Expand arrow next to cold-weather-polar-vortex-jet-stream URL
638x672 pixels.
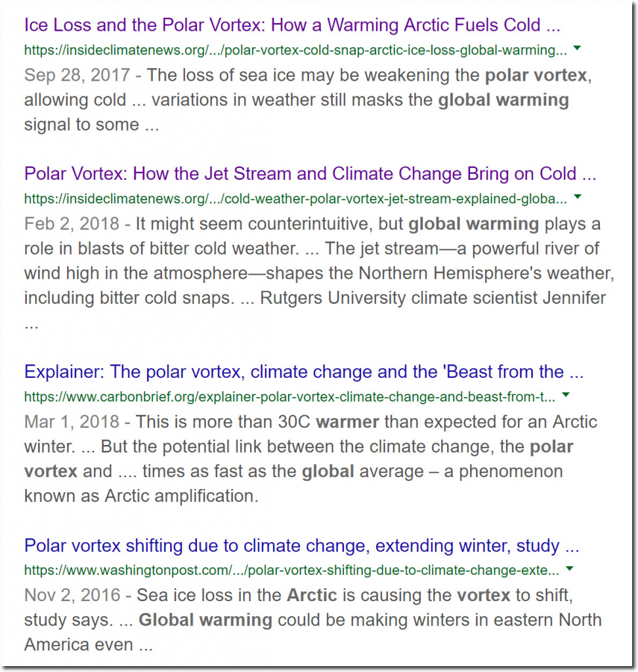[578, 197]
